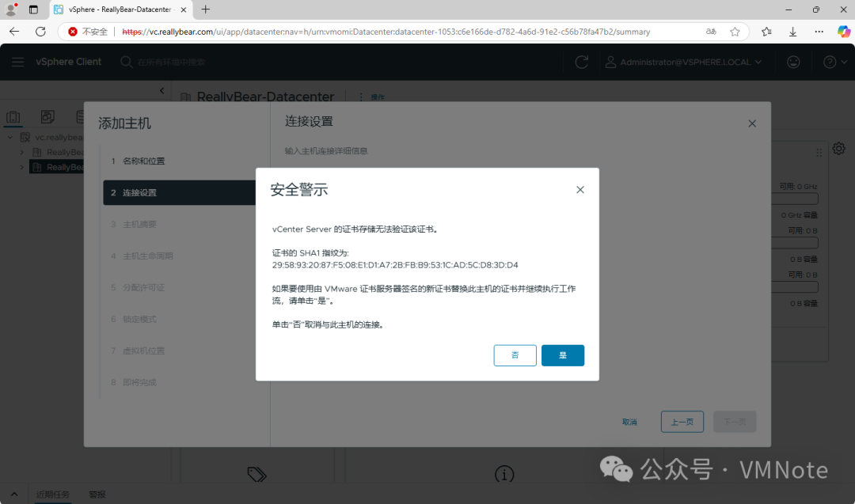Open a new browser tab
The width and height of the screenshot is (855, 504).
tap(206, 9)
